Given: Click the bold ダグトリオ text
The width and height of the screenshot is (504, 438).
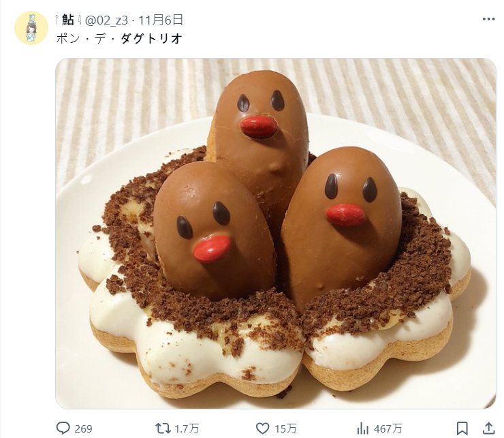Looking at the screenshot, I should (152, 38).
